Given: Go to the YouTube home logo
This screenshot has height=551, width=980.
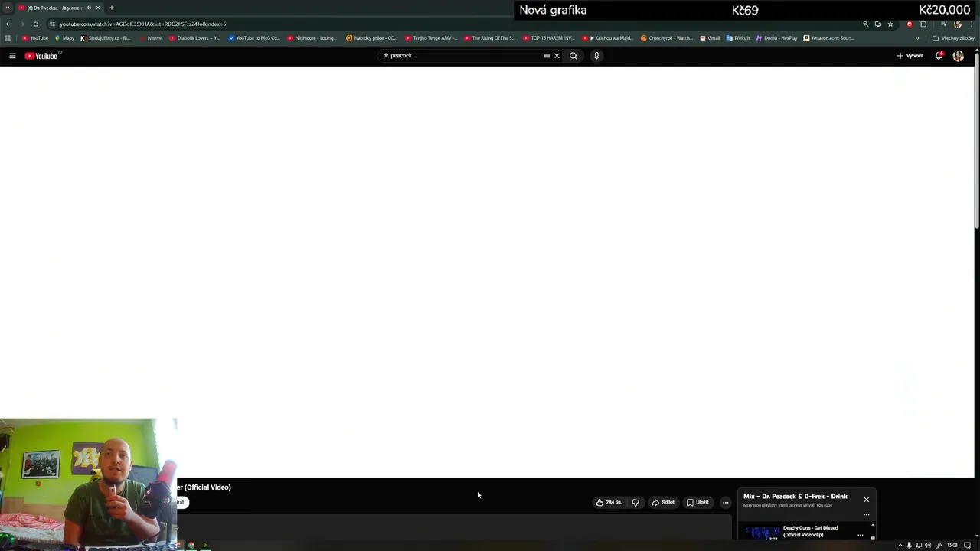Looking at the screenshot, I should 42,56.
